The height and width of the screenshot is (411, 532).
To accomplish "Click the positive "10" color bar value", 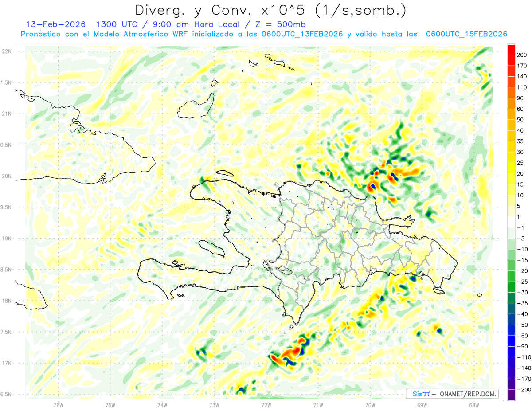I will 521,196.
